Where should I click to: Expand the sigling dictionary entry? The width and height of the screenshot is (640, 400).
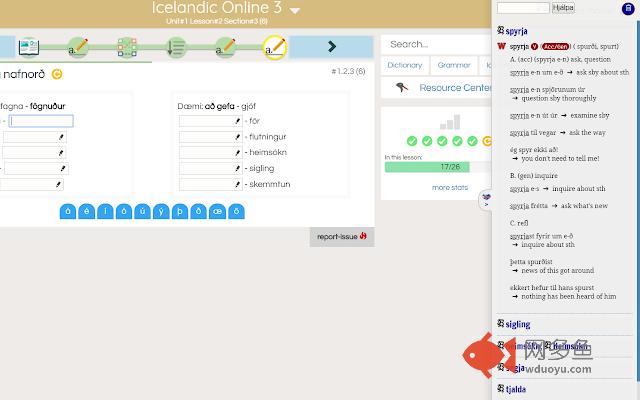click(517, 325)
